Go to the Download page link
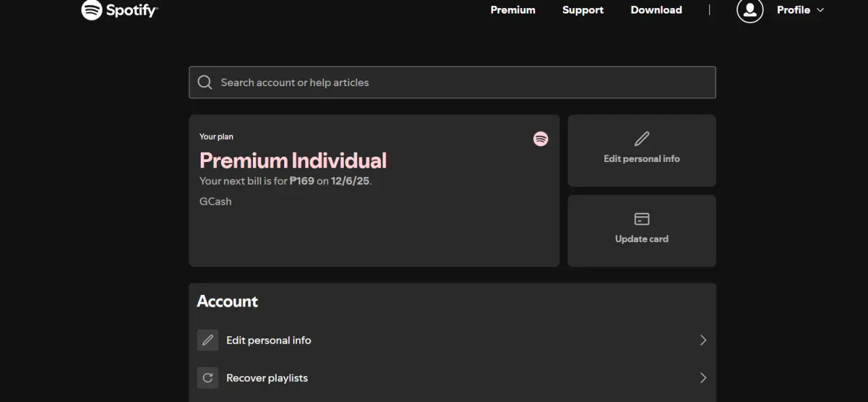 (x=656, y=9)
